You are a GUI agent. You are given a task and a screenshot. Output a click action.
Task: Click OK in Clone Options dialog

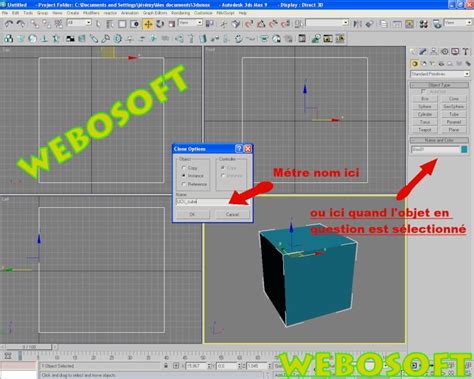click(x=192, y=214)
